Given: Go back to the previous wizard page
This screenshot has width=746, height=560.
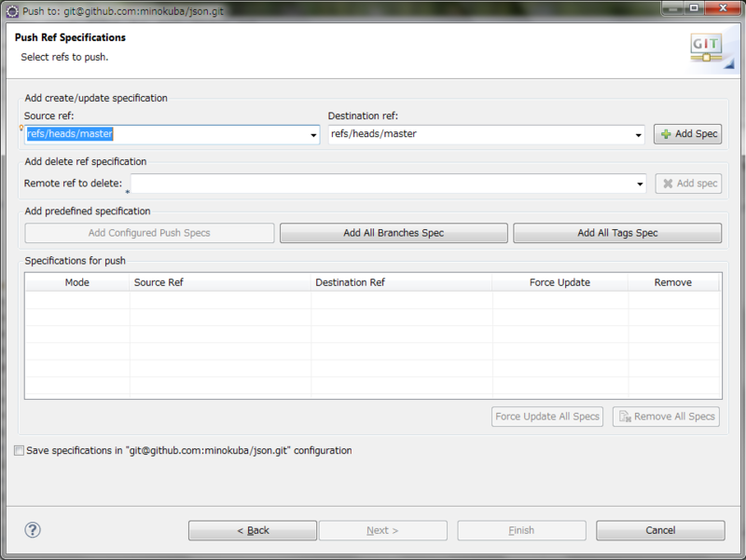Looking at the screenshot, I should 253,530.
